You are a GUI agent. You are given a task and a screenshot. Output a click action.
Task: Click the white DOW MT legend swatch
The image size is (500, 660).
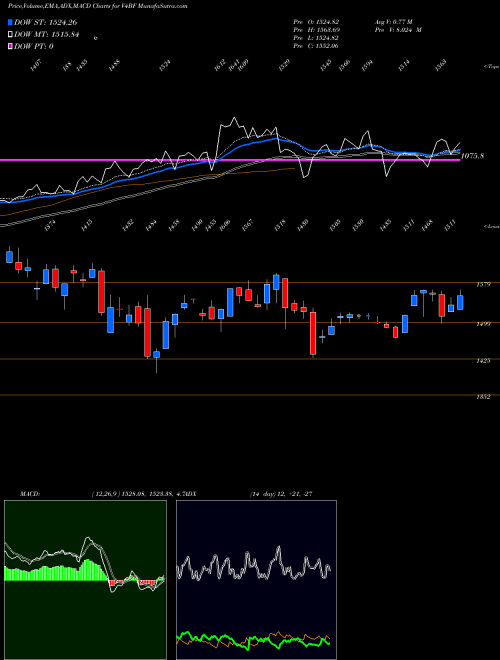tap(11, 34)
